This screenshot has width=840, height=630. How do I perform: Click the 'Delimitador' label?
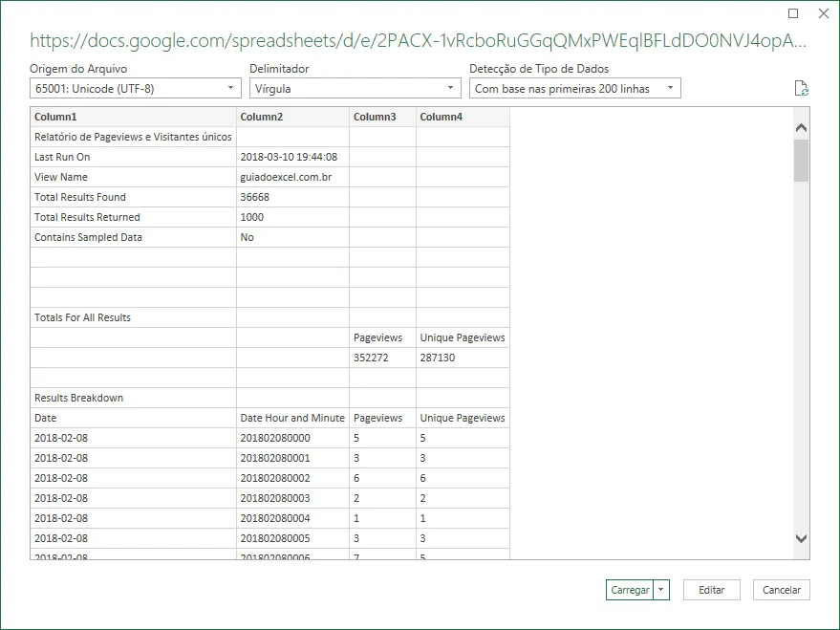coord(279,69)
